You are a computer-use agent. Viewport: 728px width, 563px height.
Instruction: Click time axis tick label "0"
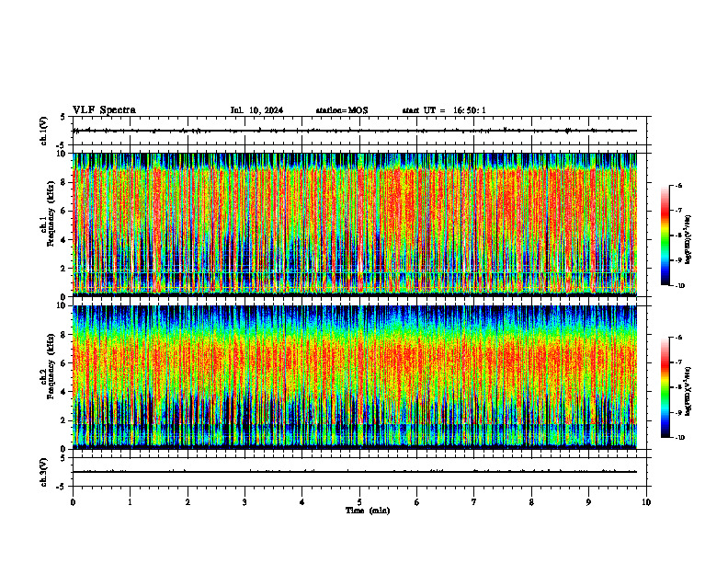tap(73, 502)
